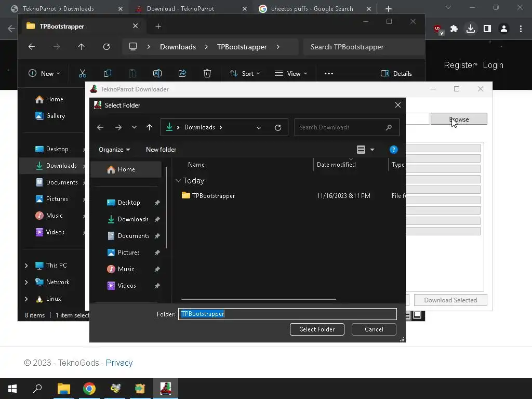Open Organize dropdown in Select Folder dialog
Viewport: 532px width, 399px height.
(x=114, y=150)
